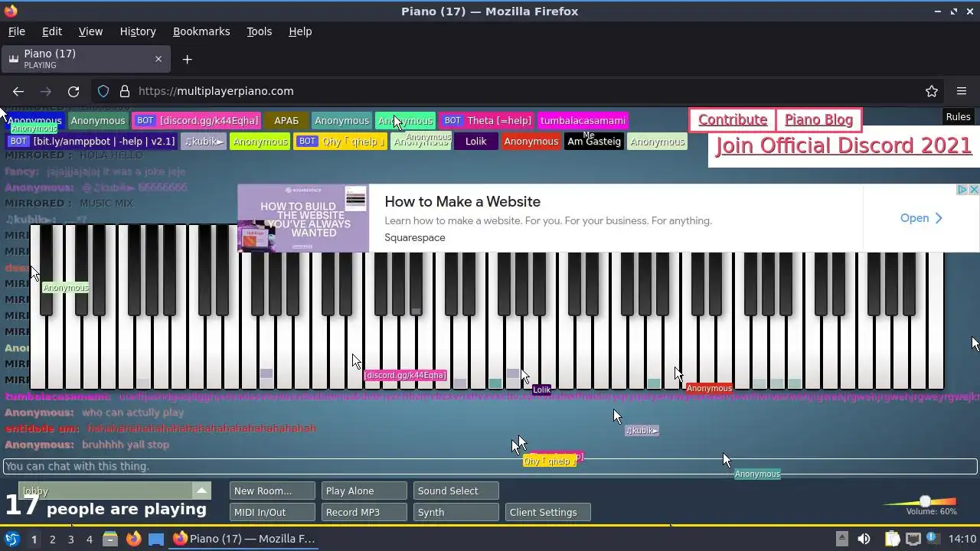Viewport: 980px width, 551px height.
Task: Click the blue show-desktop taskbar icon
Action: click(156, 539)
